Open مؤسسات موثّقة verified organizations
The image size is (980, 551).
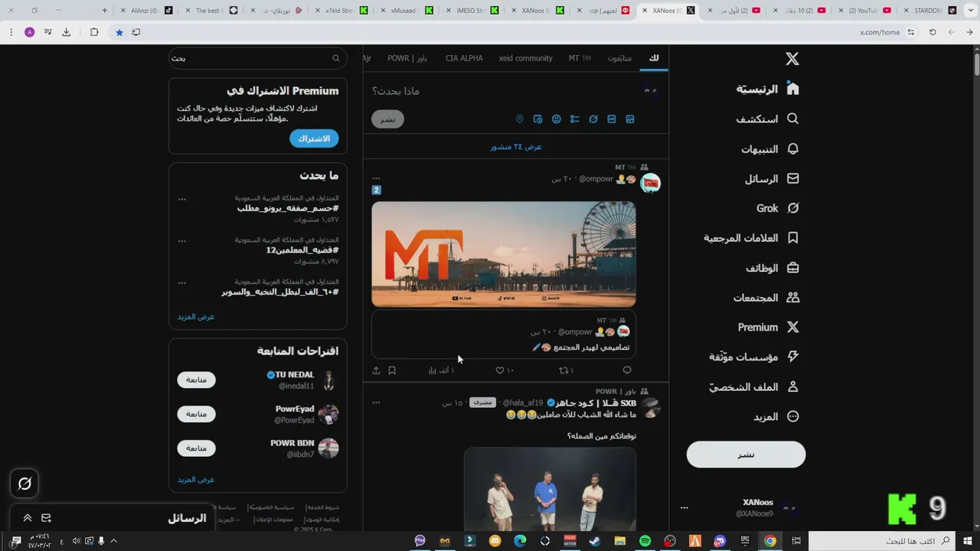754,357
